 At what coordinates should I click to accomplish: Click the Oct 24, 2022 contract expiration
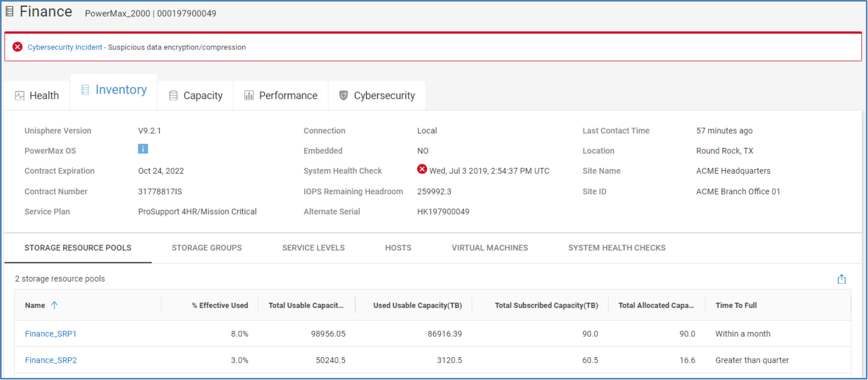point(161,171)
